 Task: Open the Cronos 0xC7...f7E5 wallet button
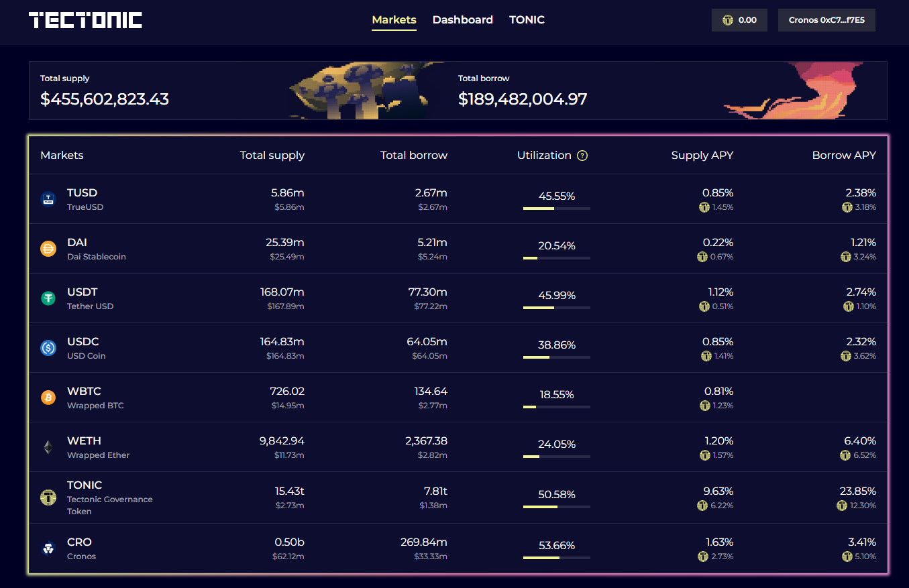826,20
